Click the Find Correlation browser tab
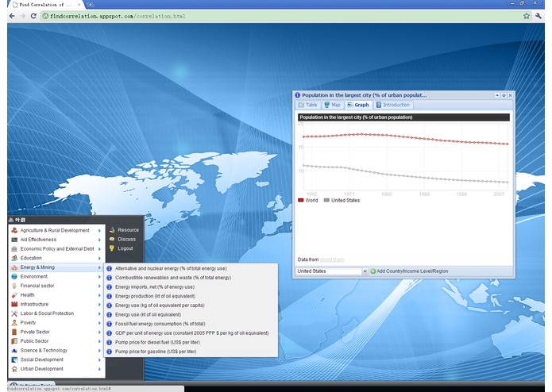The height and width of the screenshot is (392, 552). 44,5
